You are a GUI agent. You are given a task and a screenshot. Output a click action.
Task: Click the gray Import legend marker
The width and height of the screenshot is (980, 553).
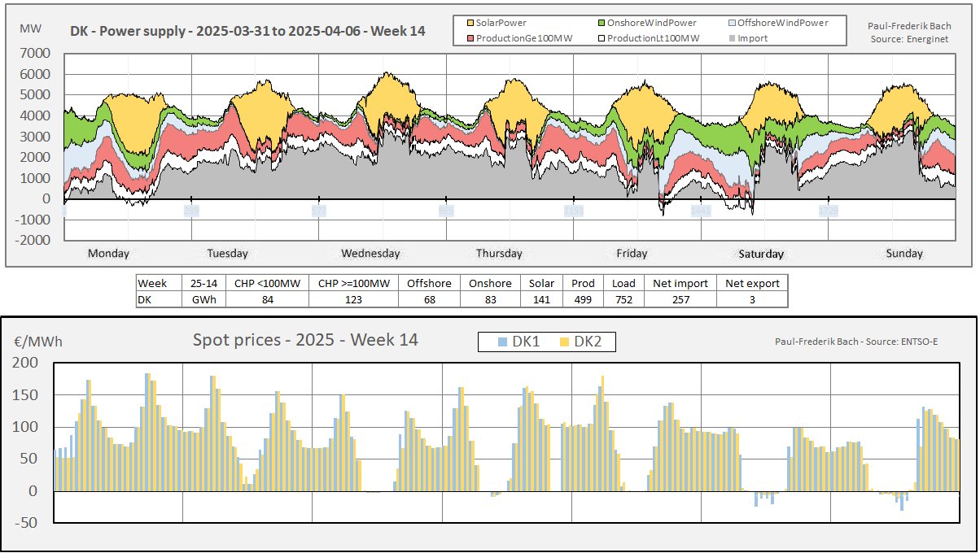click(730, 38)
